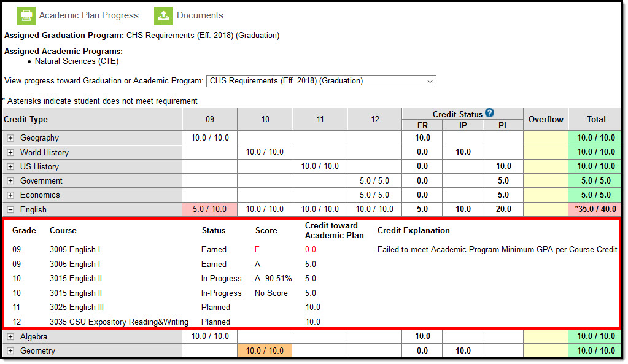Expand the Geography credit row
628x364 pixels.
click(10, 137)
